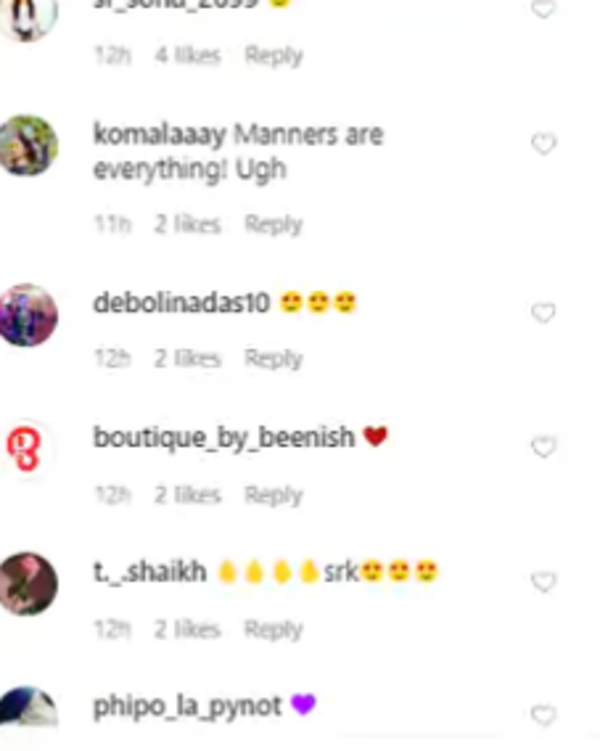Screen dimensions: 600x751
Task: Reply to komalaaay's Manners comment
Action: coord(274,225)
